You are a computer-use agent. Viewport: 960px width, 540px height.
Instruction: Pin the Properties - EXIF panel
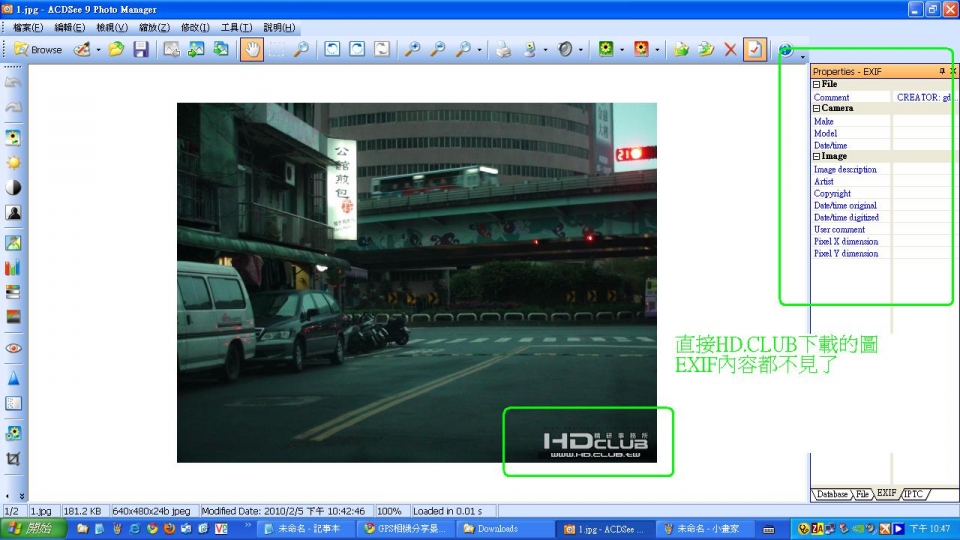pyautogui.click(x=942, y=72)
